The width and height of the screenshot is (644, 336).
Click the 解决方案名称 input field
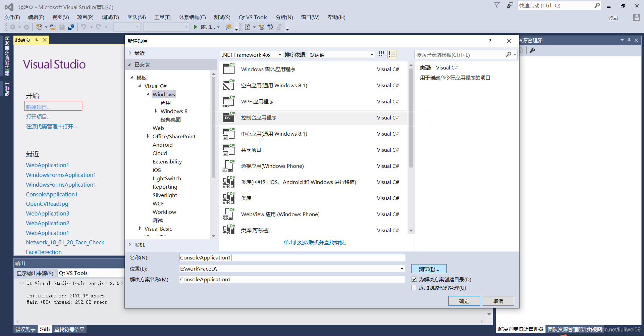pos(292,279)
